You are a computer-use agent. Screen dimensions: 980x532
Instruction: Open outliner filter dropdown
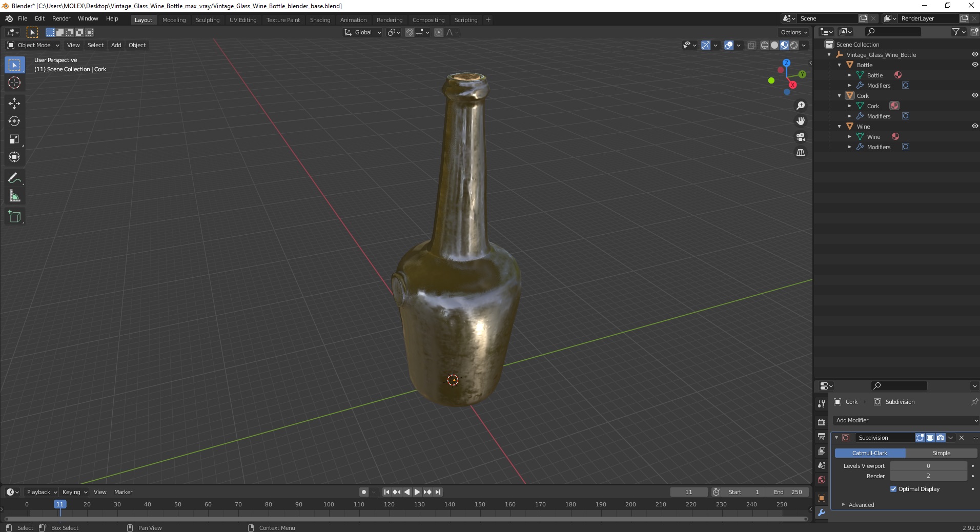point(958,32)
